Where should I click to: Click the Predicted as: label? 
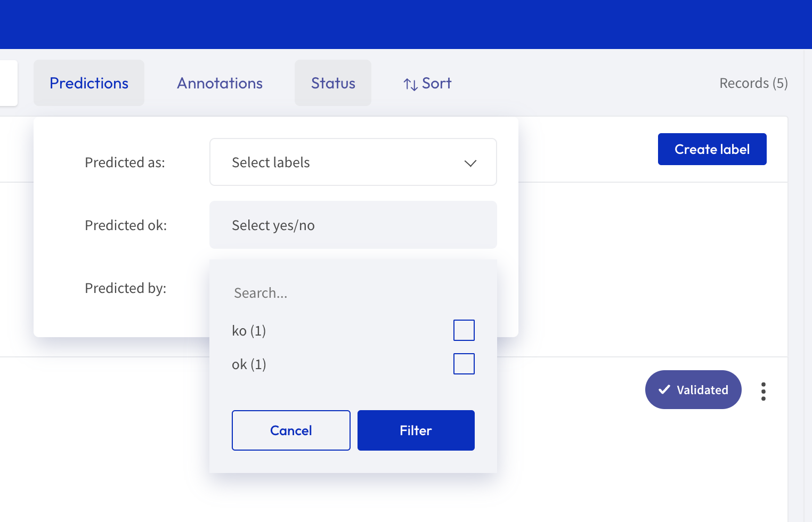pyautogui.click(x=125, y=162)
